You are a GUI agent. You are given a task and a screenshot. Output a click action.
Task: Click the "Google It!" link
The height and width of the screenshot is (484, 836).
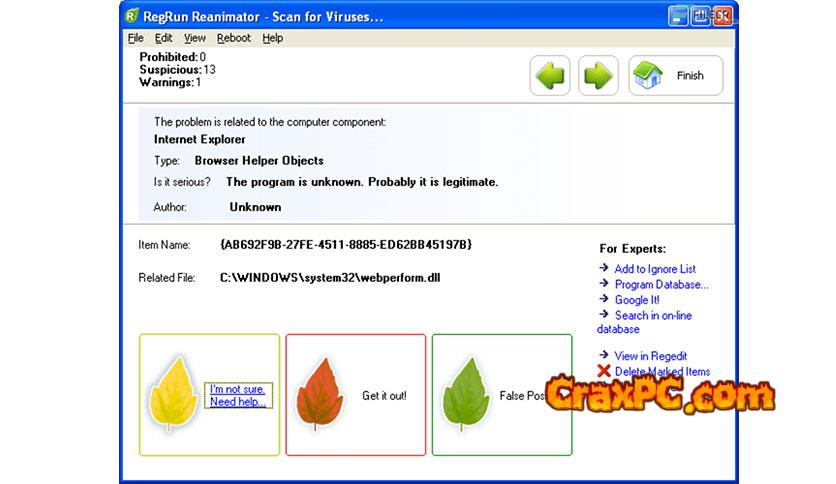(637, 300)
